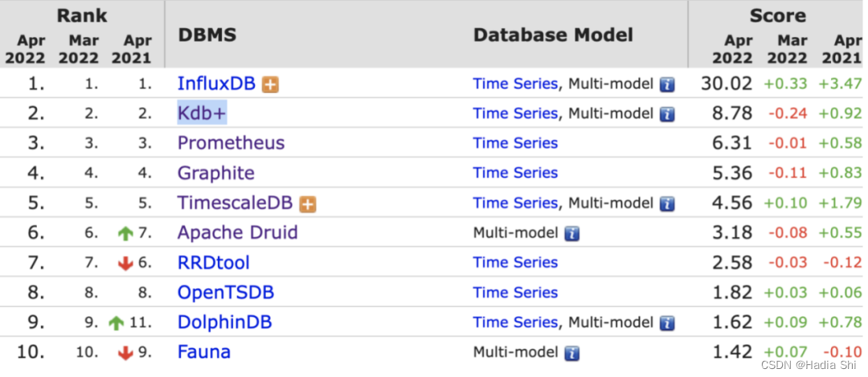Click the Fauna DBMS link
The height and width of the screenshot is (377, 868).
click(x=203, y=352)
